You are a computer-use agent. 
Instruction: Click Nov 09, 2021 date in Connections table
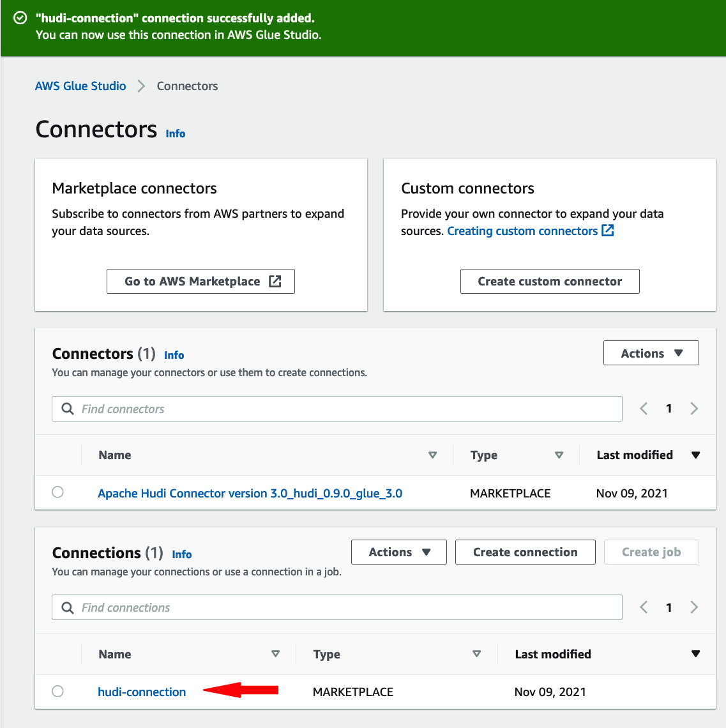[550, 692]
